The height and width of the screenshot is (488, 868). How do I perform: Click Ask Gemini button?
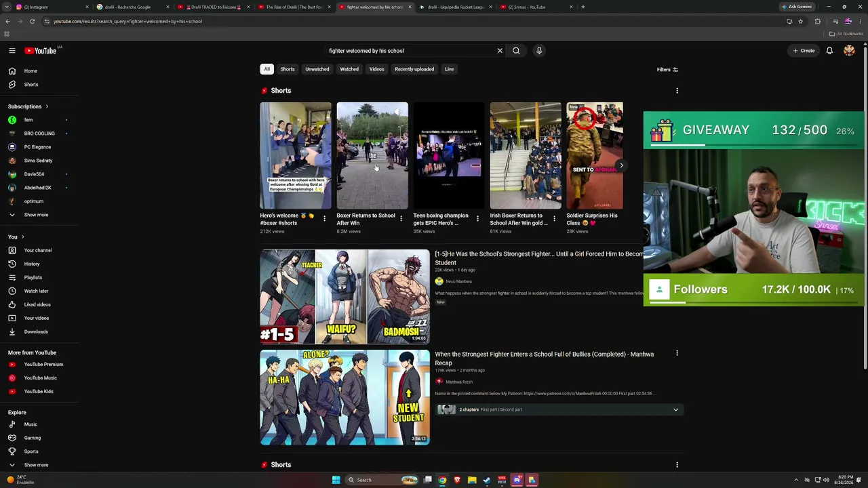[x=797, y=7]
